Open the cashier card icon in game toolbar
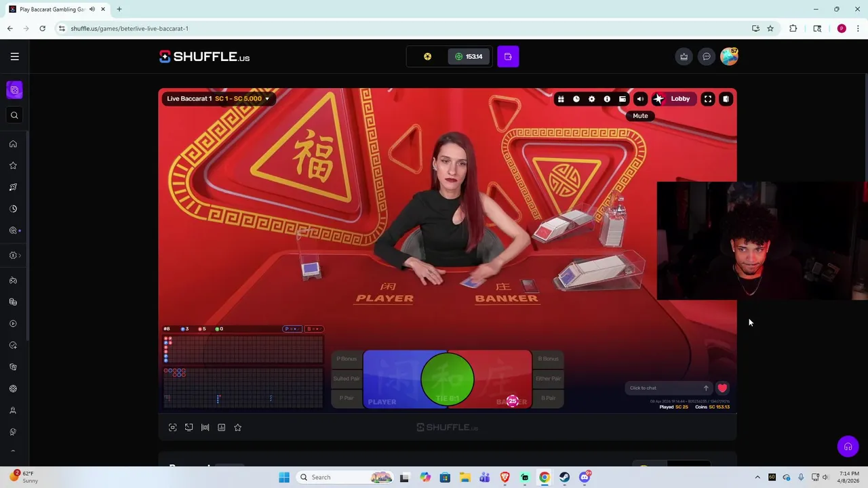 (x=623, y=99)
